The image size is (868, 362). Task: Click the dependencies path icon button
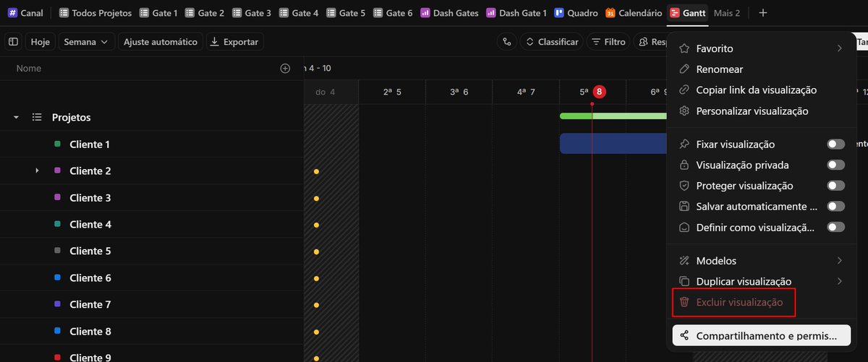pos(507,42)
